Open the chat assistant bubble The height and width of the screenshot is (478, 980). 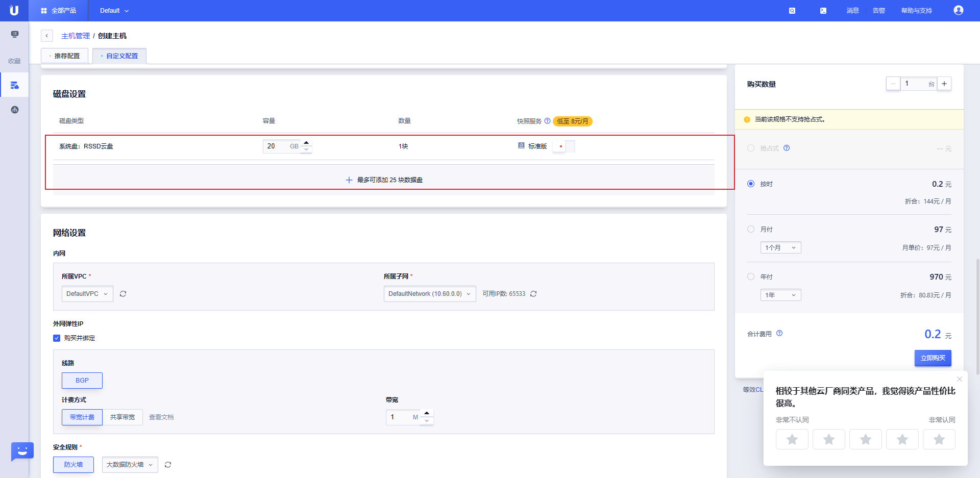(22, 451)
